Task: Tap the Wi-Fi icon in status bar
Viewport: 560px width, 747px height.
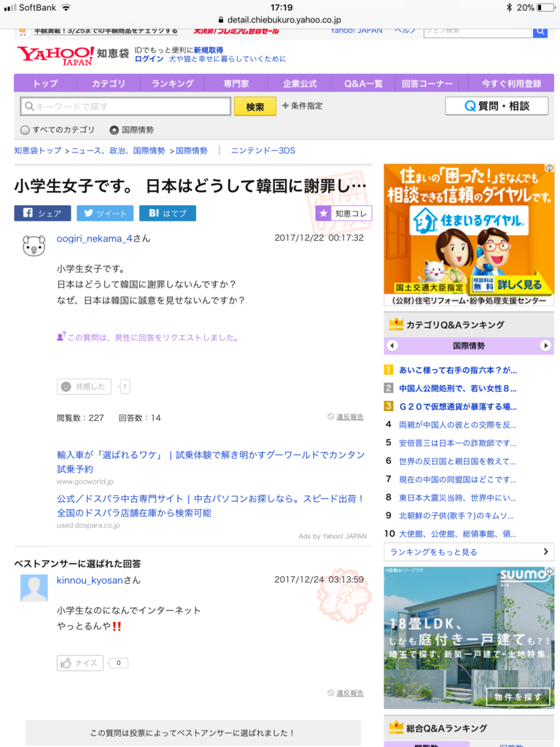Action: click(x=66, y=7)
